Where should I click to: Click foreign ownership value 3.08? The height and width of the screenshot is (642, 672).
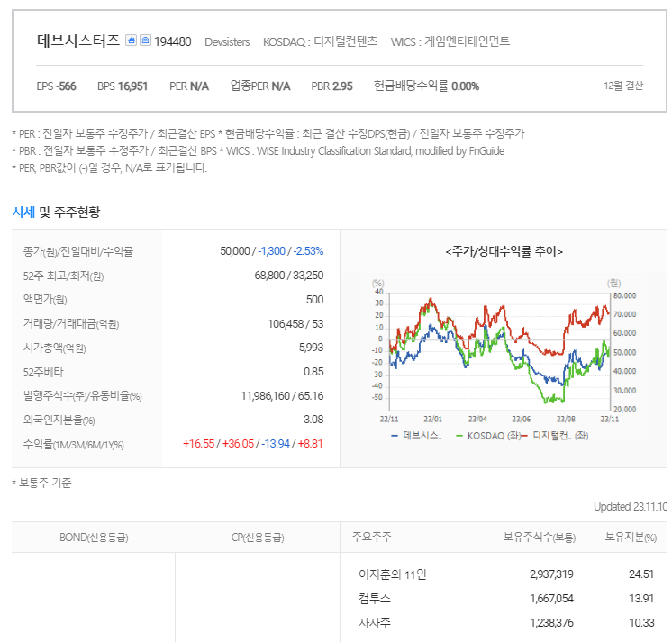click(313, 420)
